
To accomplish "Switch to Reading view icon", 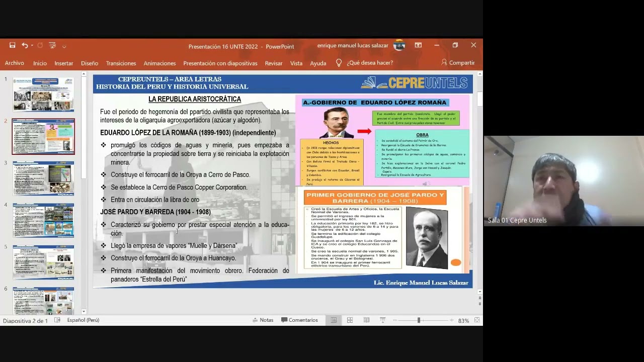I will point(366,320).
